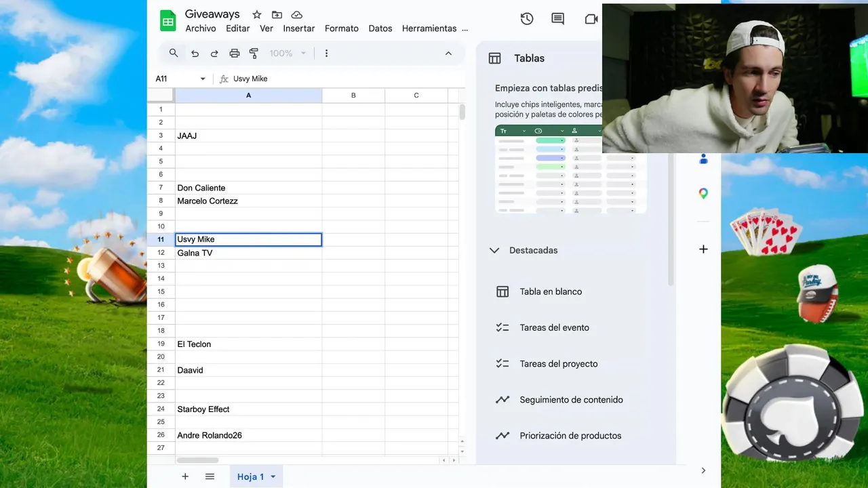Select the cell containing Marcelo Cortezz
This screenshot has width=868, height=488.
(248, 201)
